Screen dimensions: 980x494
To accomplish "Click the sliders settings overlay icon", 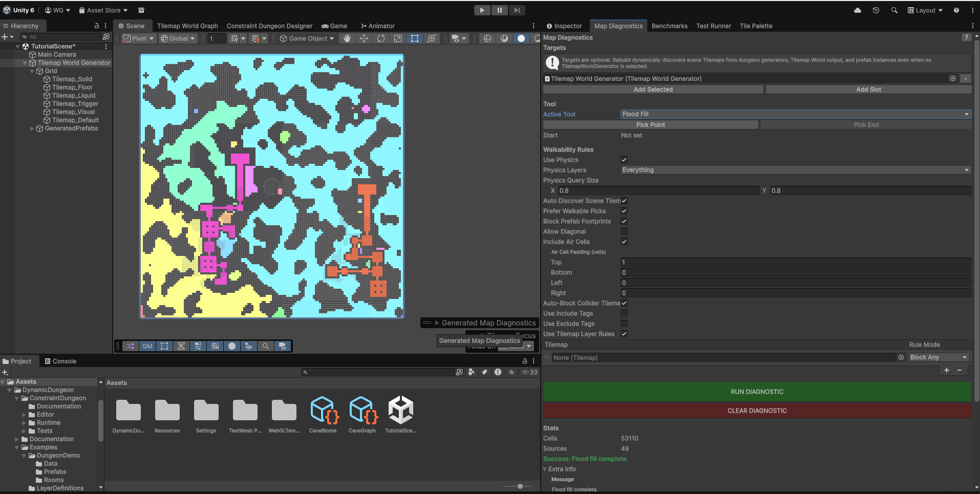I will point(198,346).
